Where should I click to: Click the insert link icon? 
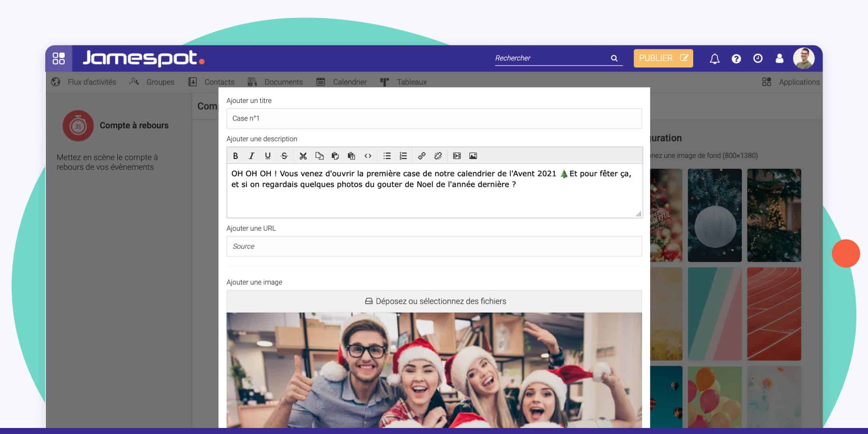click(422, 156)
